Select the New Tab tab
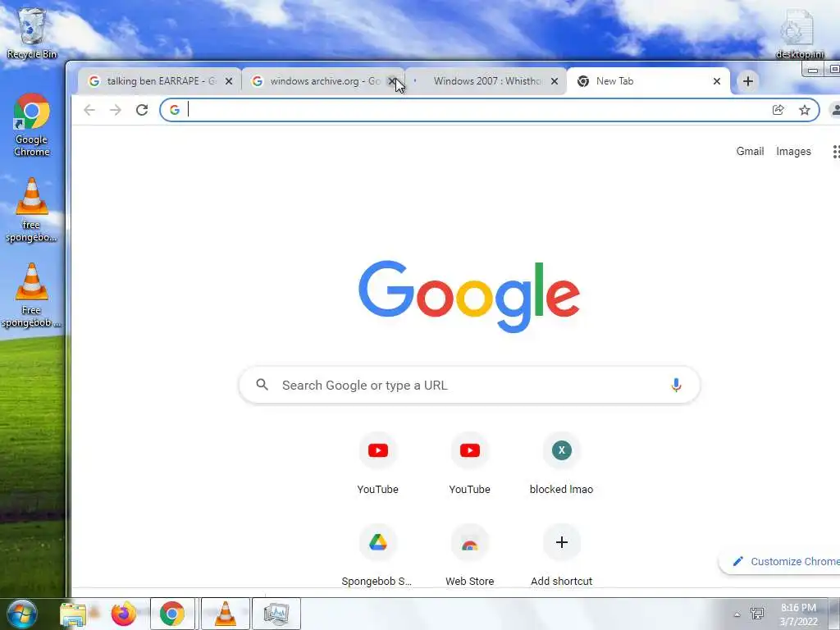 click(648, 81)
